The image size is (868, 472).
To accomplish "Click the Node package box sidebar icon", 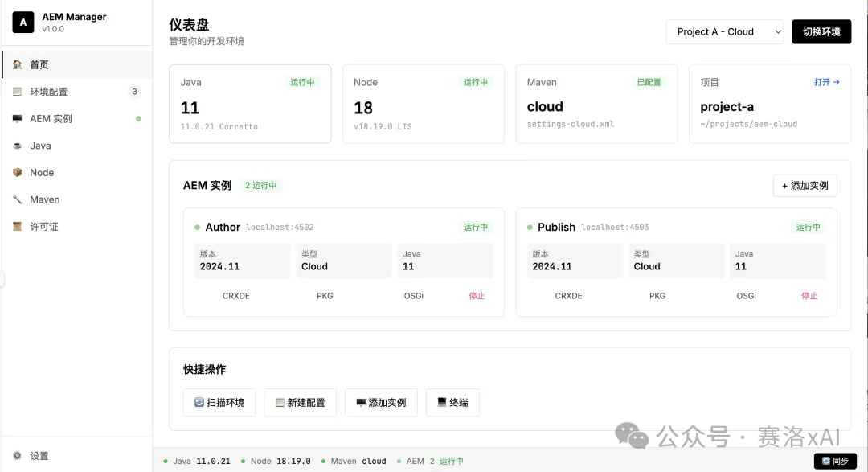I will tap(17, 173).
